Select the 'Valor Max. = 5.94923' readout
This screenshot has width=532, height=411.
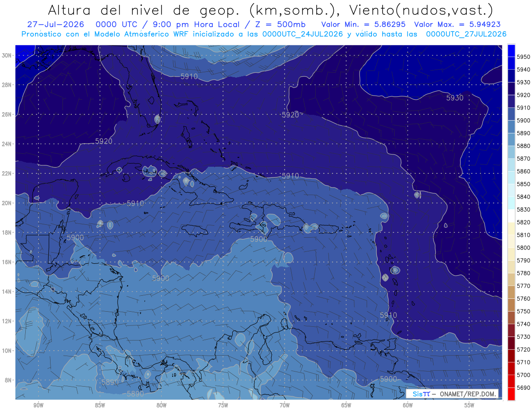click(x=457, y=24)
